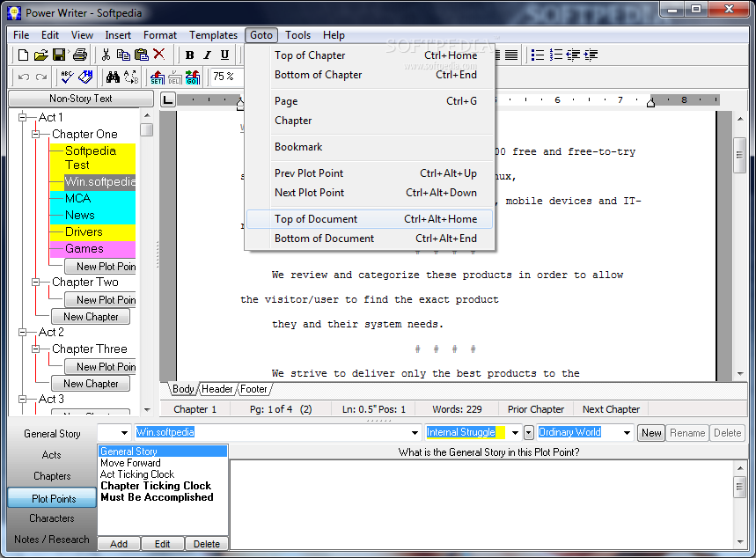Screen dimensions: 756x558
Task: Increase paragraph indent
Action: point(591,55)
